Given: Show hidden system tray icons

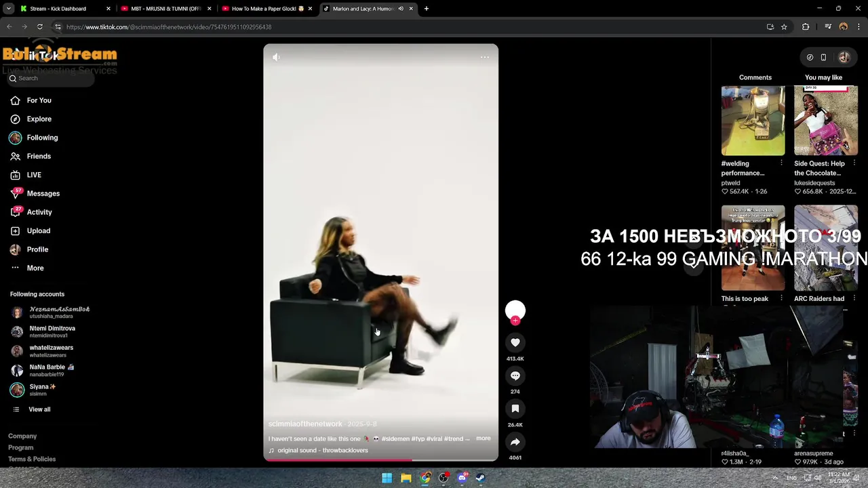Looking at the screenshot, I should (775, 478).
